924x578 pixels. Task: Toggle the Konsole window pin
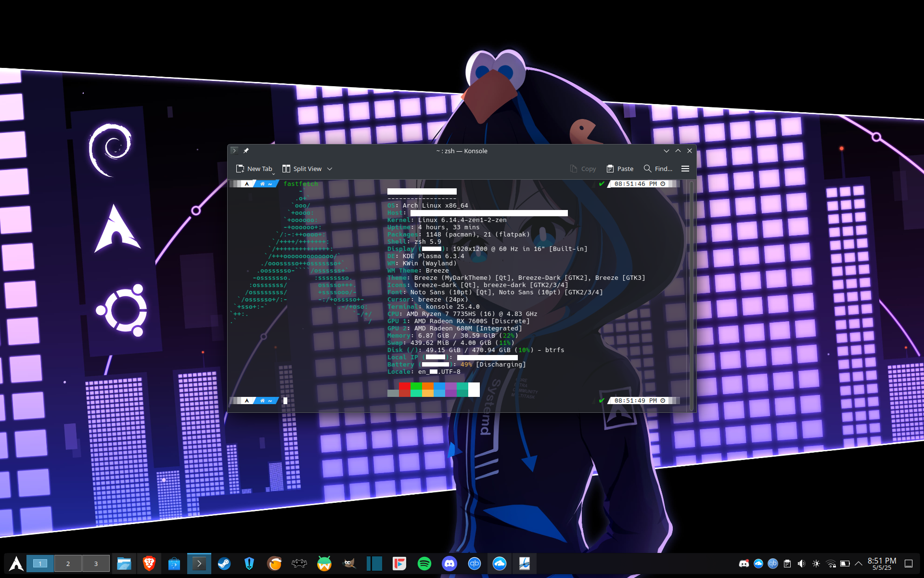246,151
